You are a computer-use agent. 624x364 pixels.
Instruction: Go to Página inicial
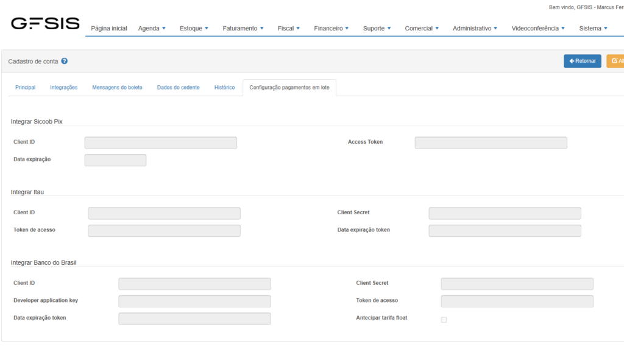coord(109,29)
